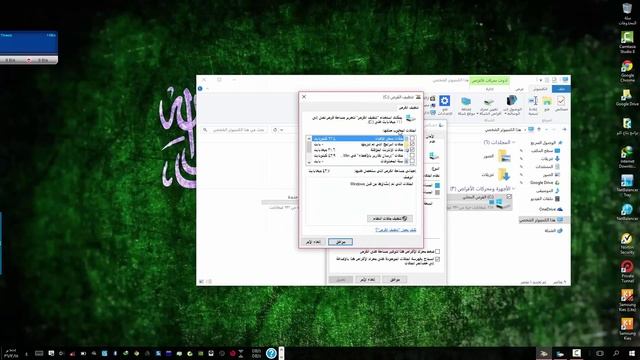Switch to the Manage ribbon tab

(489, 89)
